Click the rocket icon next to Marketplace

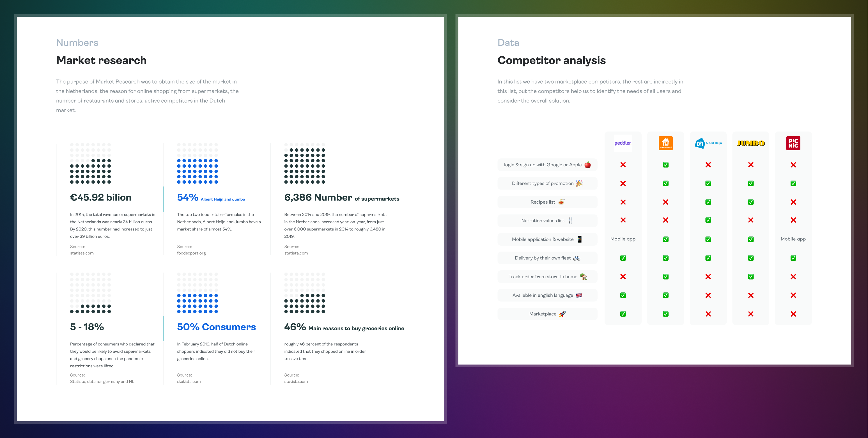point(562,314)
